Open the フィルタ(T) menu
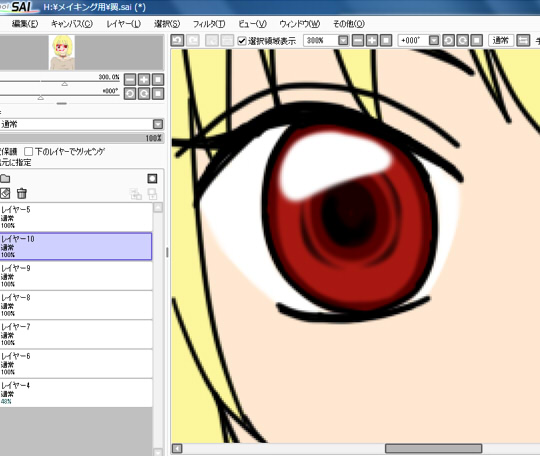540x456 pixels. click(x=209, y=24)
